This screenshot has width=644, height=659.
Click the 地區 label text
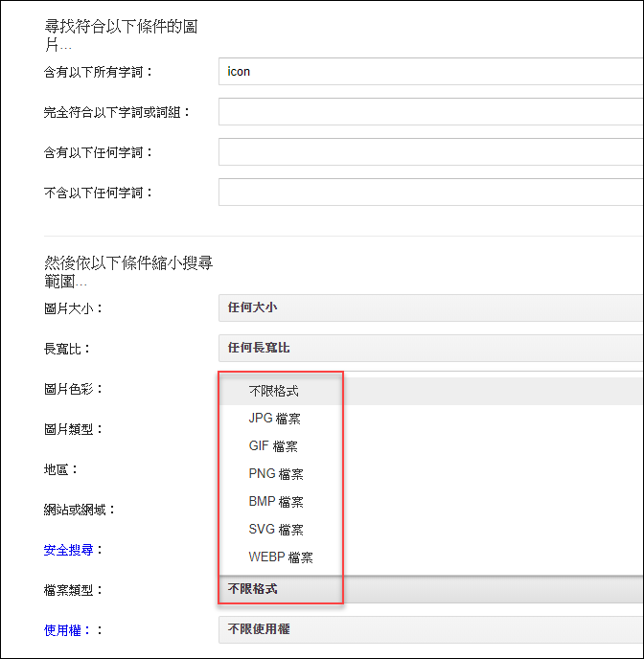click(x=60, y=469)
